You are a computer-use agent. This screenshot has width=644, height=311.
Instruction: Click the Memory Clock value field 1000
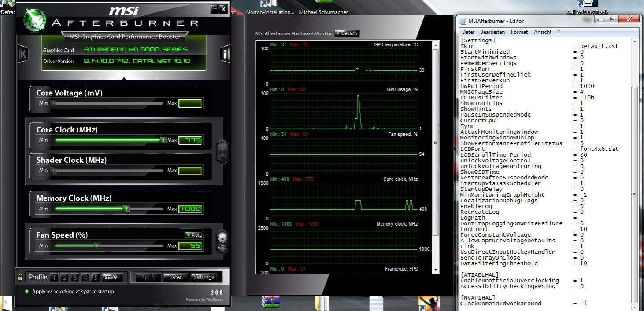[x=190, y=209]
